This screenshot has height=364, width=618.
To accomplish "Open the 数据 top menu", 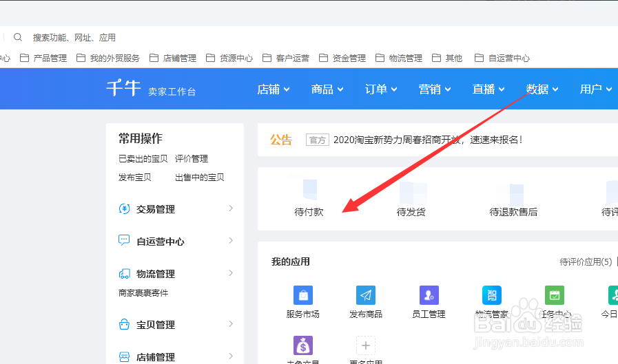I will (542, 89).
